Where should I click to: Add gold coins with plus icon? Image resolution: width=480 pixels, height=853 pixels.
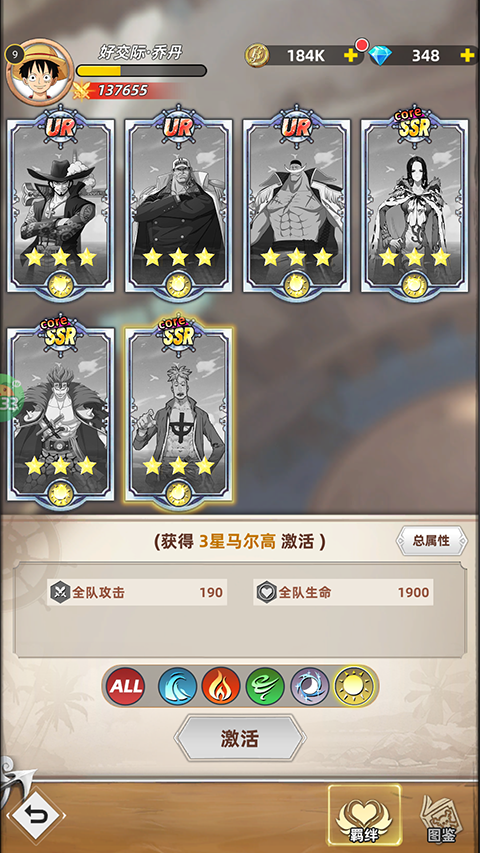click(351, 55)
